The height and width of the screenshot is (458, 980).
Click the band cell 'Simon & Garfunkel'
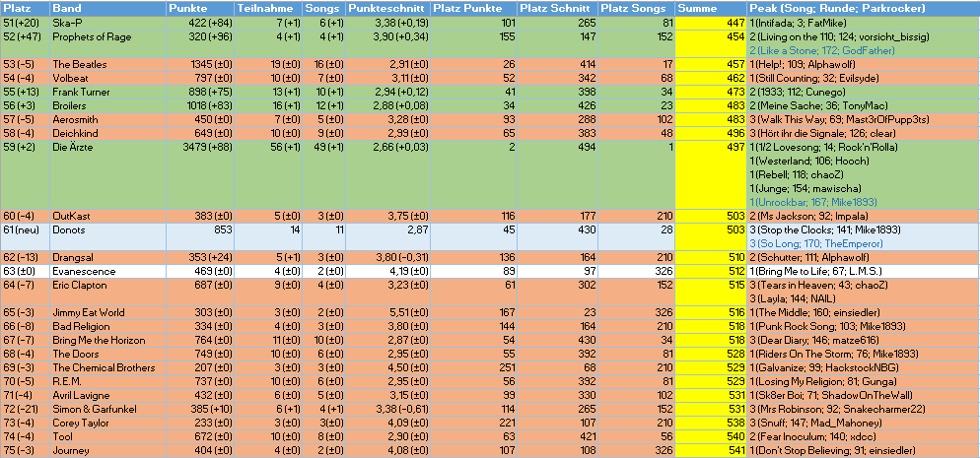pos(108,409)
